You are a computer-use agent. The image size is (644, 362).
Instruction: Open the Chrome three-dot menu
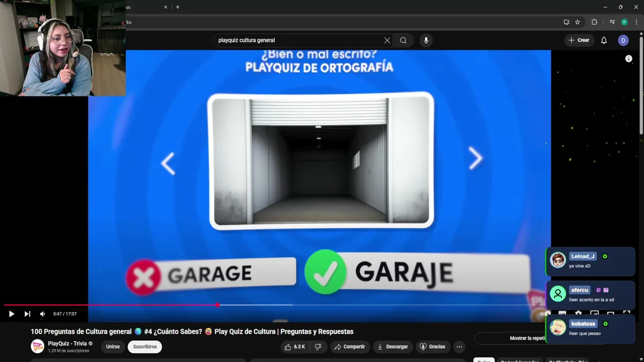[x=636, y=22]
